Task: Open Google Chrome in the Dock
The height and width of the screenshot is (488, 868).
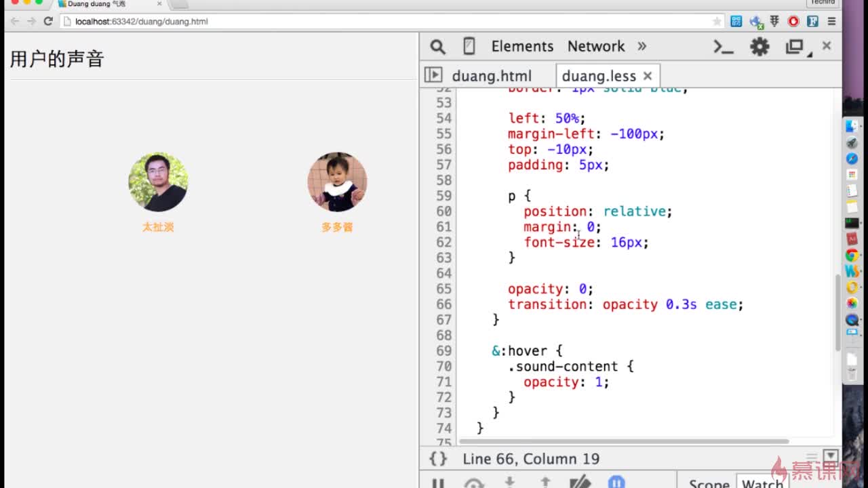Action: click(x=852, y=256)
